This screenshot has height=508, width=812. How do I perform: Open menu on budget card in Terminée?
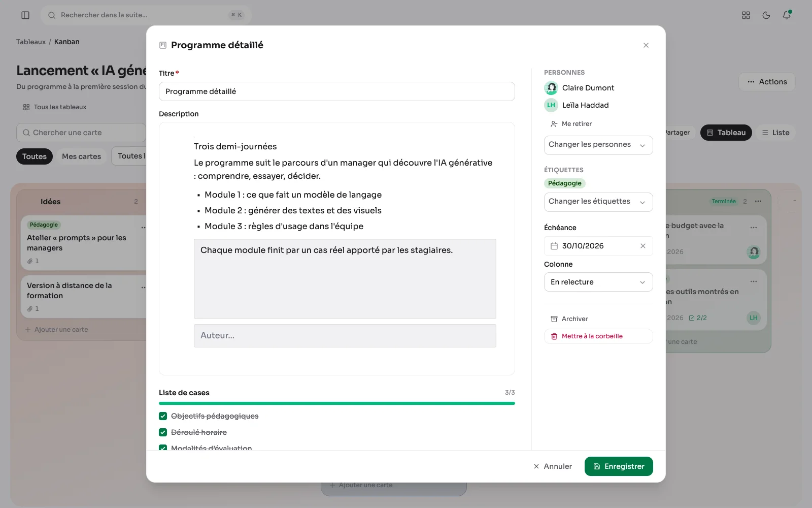(754, 228)
